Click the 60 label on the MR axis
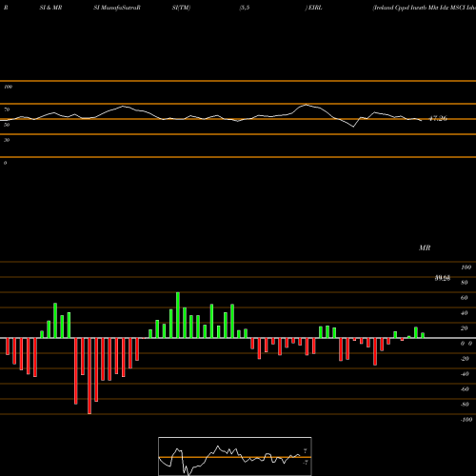Viewport: 476px width, 476px height. pyautogui.click(x=465, y=298)
